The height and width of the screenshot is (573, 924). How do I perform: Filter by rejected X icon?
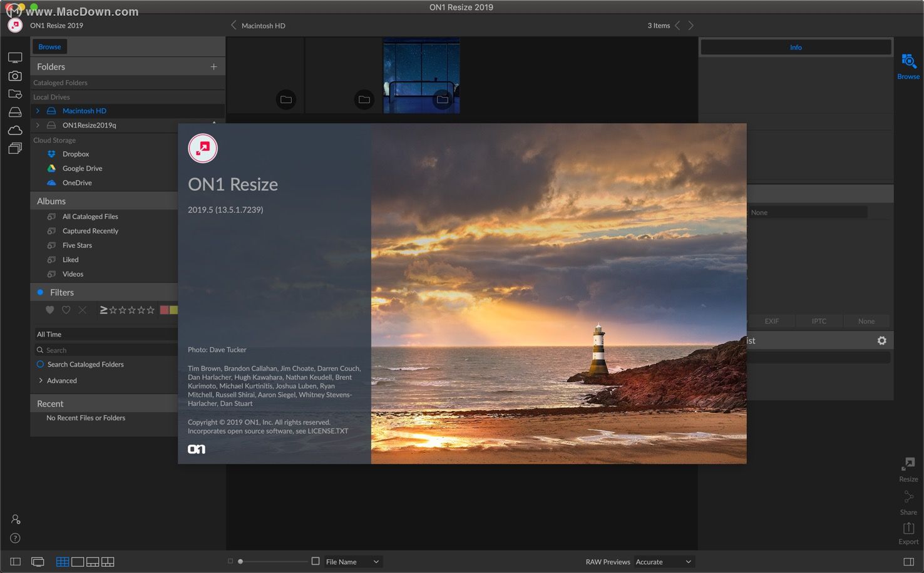pyautogui.click(x=83, y=310)
